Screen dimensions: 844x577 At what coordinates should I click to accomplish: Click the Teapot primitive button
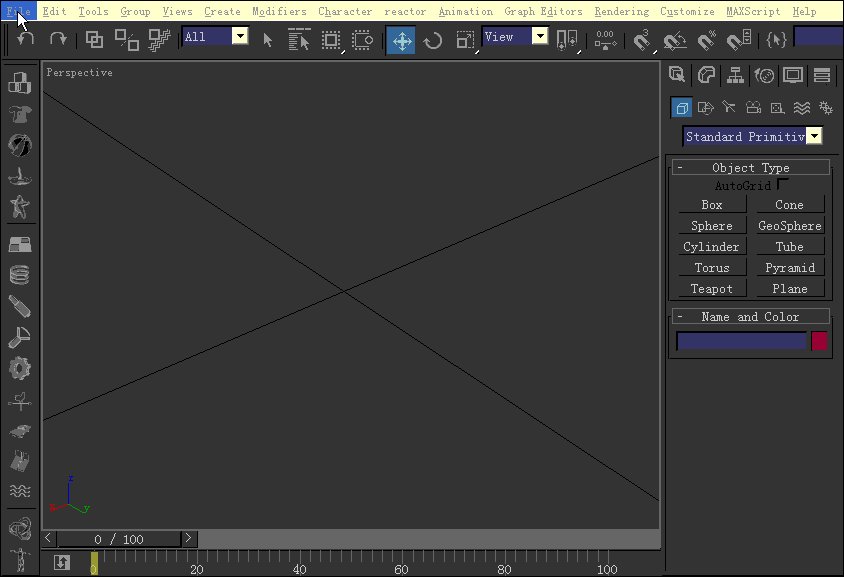[x=712, y=288]
